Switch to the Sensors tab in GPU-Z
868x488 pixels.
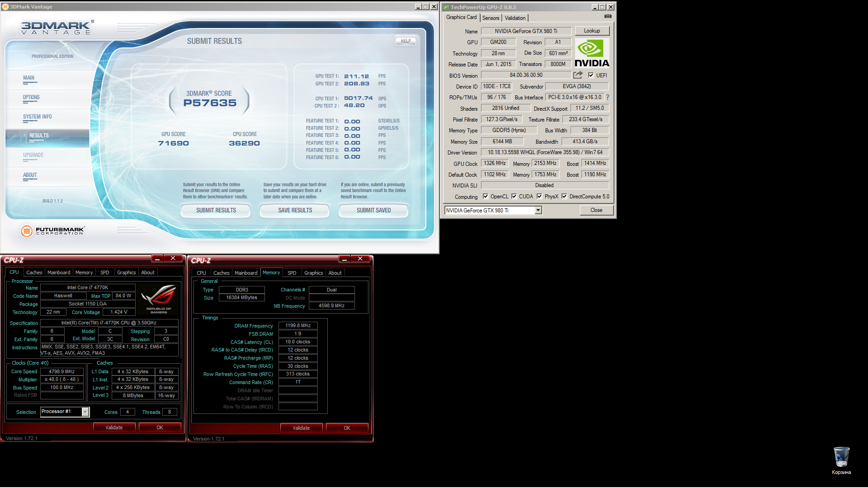(491, 18)
